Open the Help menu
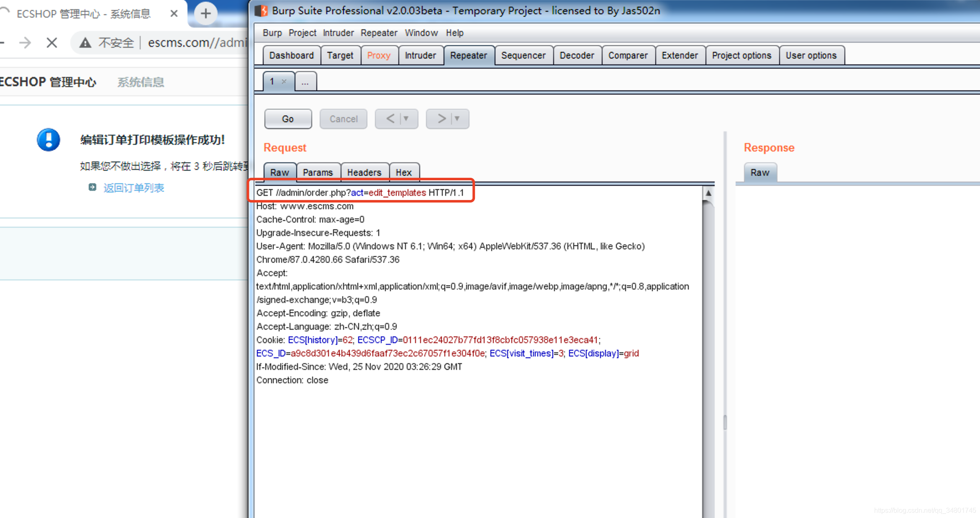980x518 pixels. (454, 33)
